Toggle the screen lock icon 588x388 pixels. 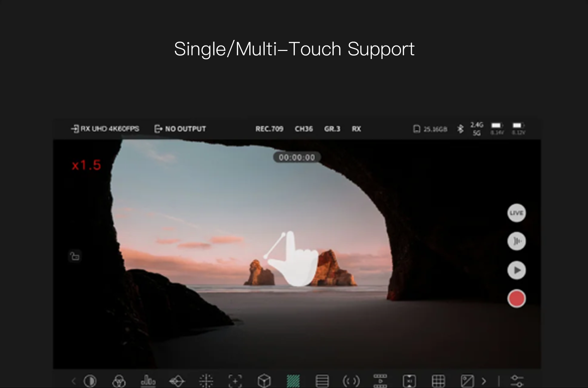[74, 256]
